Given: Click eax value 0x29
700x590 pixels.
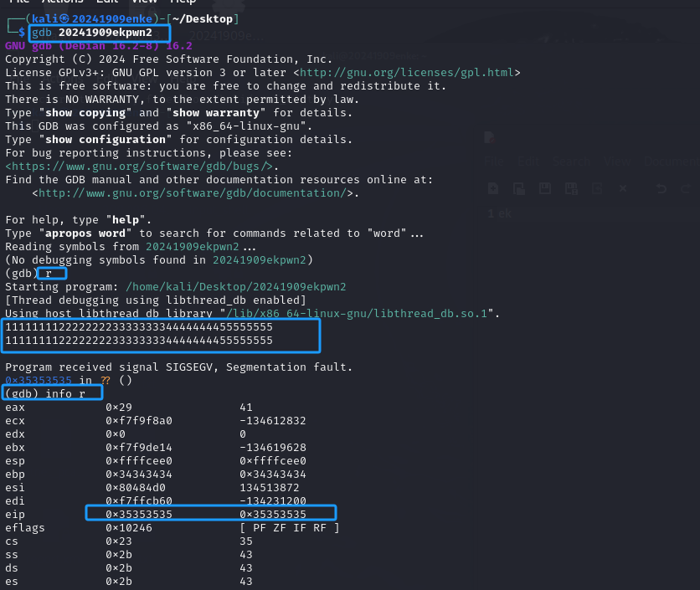Looking at the screenshot, I should (119, 407).
